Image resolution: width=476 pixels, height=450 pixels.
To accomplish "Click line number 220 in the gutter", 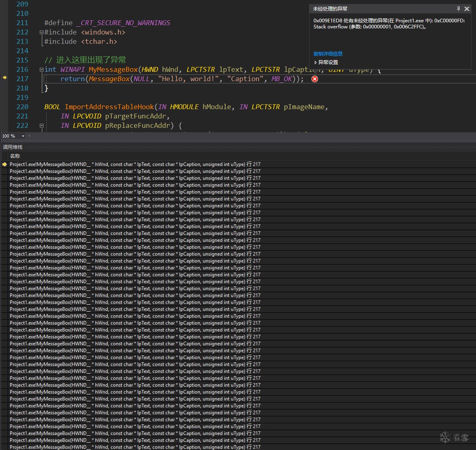I will pos(22,107).
